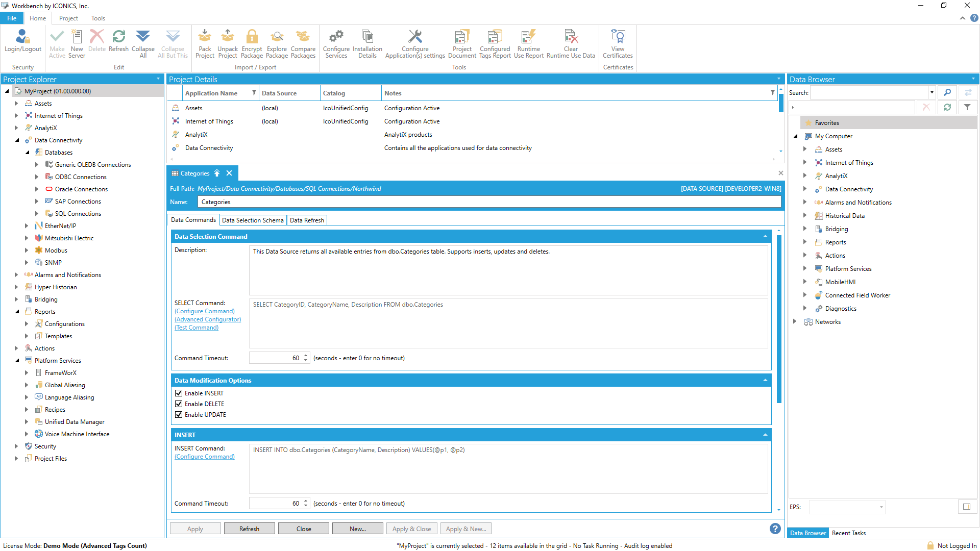Toggle the Enable DELETE checkbox
This screenshot has height=551, width=980.
(x=179, y=404)
